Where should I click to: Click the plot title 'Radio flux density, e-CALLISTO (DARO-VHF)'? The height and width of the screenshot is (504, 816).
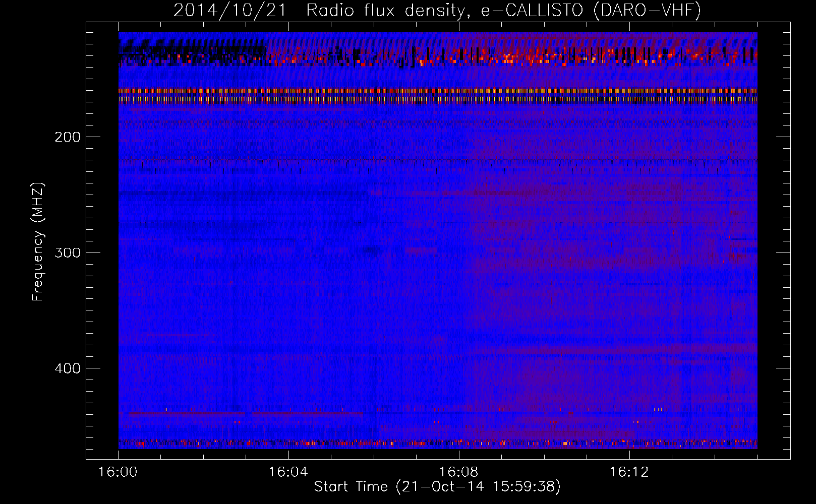click(x=503, y=10)
